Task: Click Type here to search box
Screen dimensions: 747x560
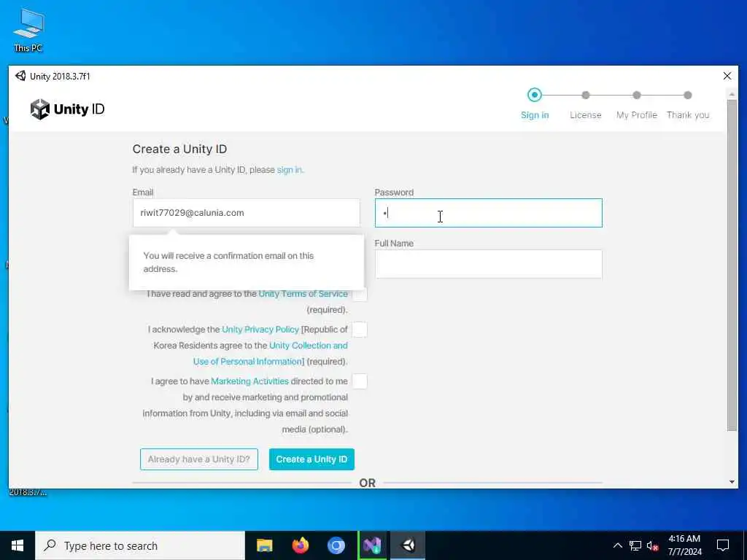Action: click(140, 545)
